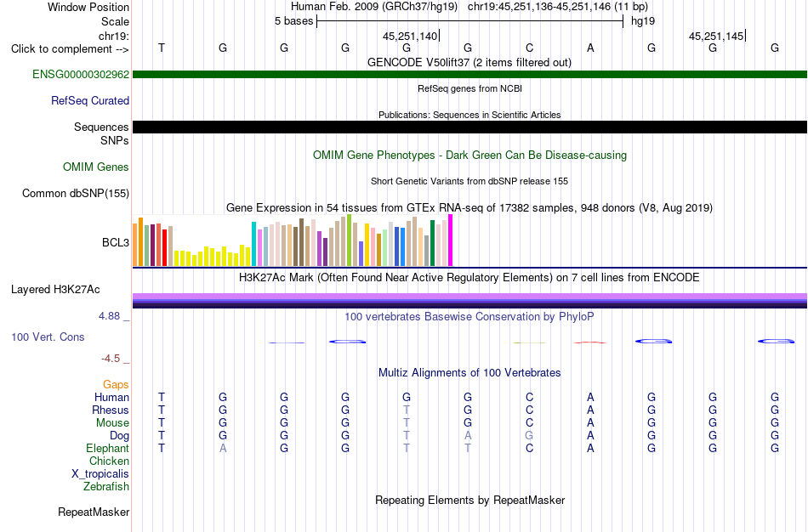Click base C in the chr19 sequence row
Screen dimensions: 808x532
click(529, 48)
